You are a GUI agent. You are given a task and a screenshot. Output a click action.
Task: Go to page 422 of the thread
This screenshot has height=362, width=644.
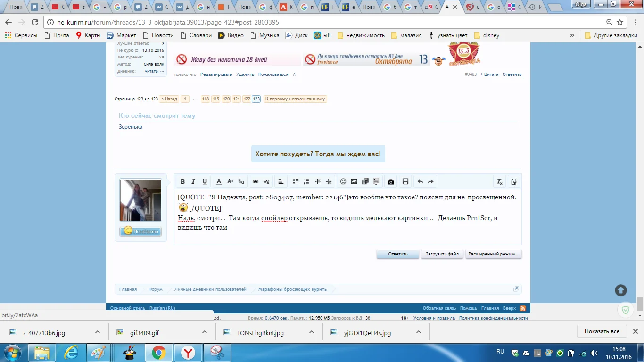pyautogui.click(x=246, y=99)
